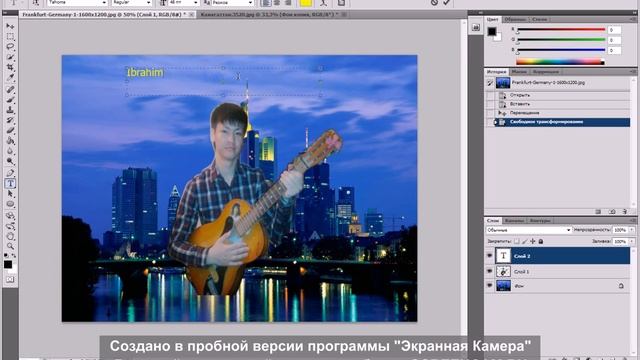Select the Свободное трансформирование history state
Viewport: 640px width, 360px height.
(562, 122)
